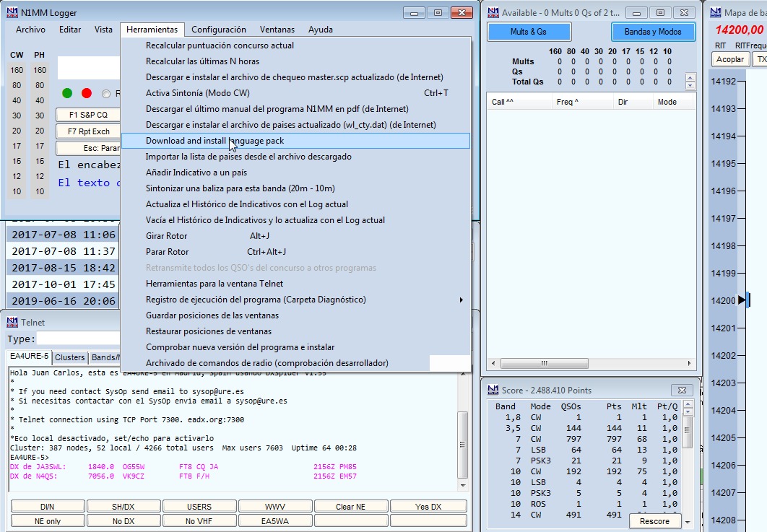Click the Available window stepper down arrow

tap(690, 85)
